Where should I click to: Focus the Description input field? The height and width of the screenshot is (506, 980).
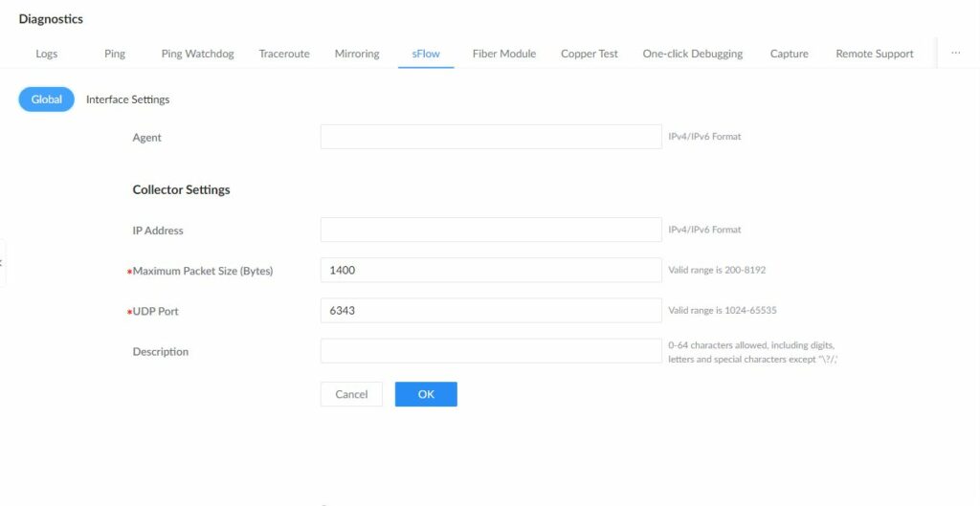(491, 351)
